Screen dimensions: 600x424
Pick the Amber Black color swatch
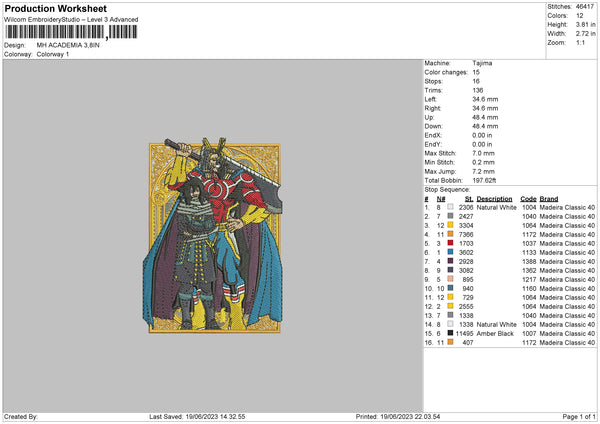450,333
